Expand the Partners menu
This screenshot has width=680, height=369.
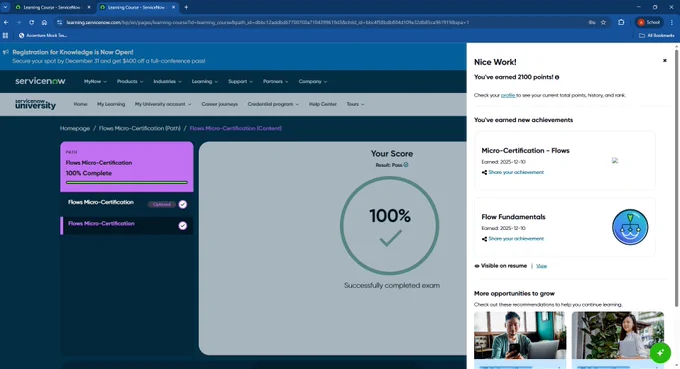[275, 82]
